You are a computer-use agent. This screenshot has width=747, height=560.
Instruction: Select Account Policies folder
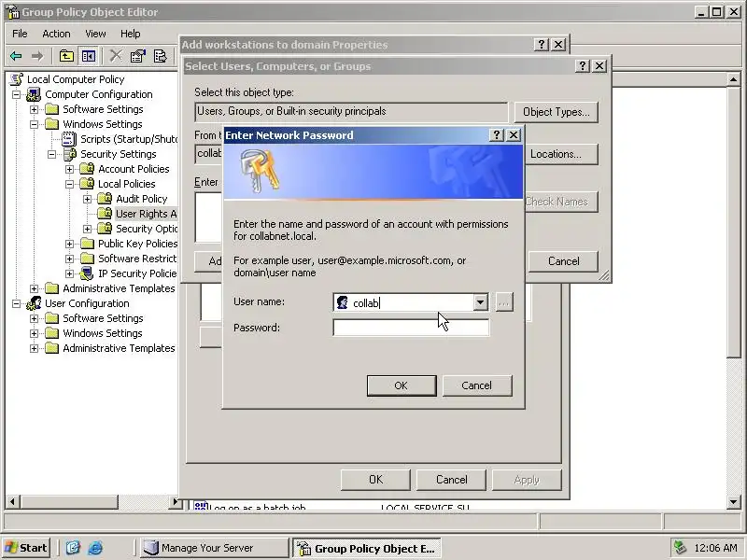click(x=134, y=169)
